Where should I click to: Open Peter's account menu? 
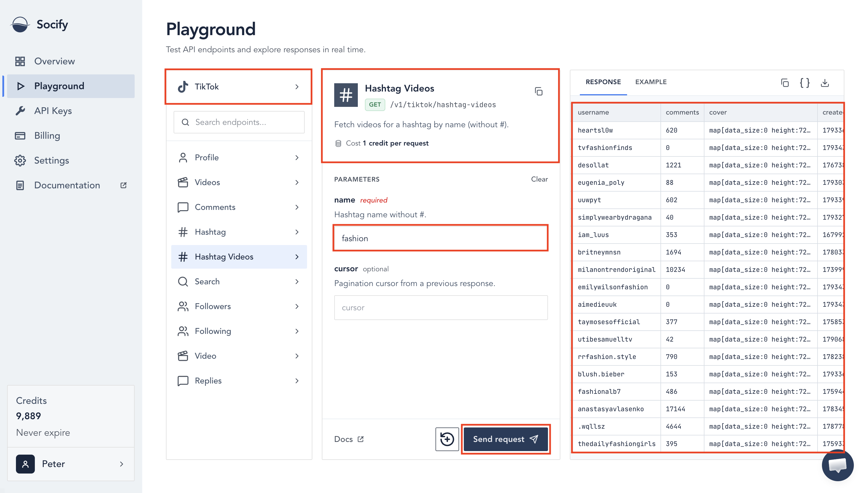pos(71,464)
